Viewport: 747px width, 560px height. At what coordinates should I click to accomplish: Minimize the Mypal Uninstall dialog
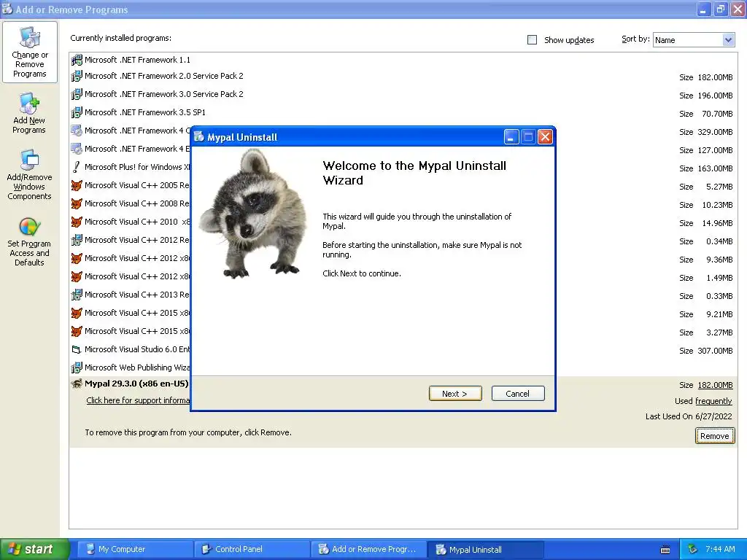(x=511, y=137)
